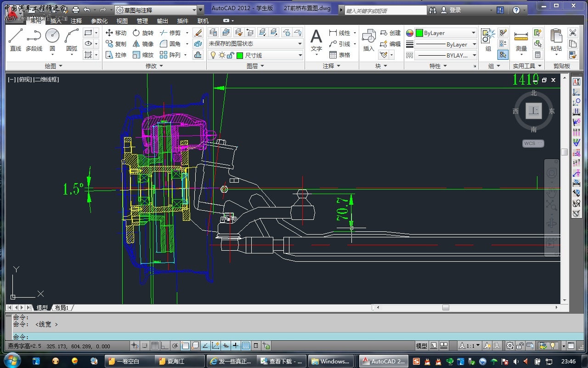This screenshot has height=368, width=588.
Task: Click the 上 top face of ViewCube
Action: (534, 110)
